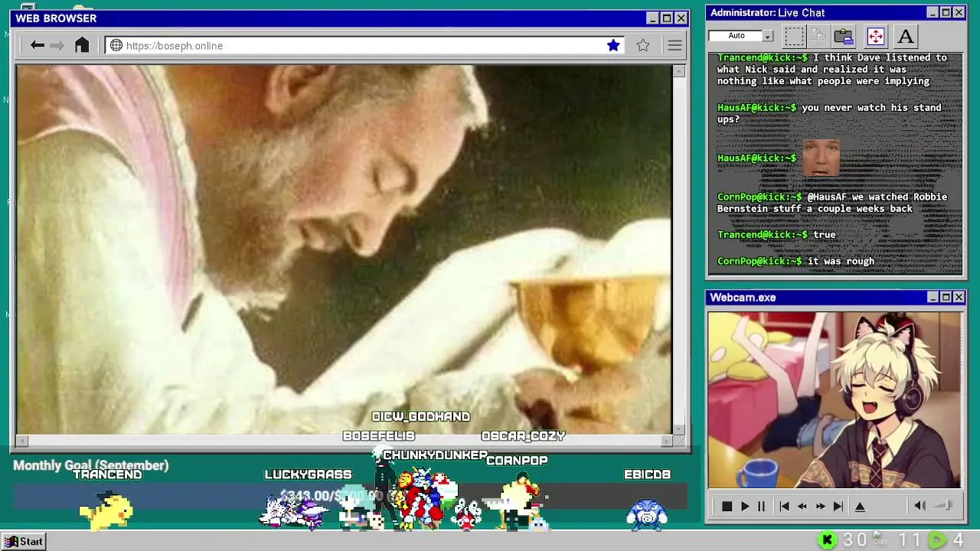This screenshot has height=551, width=980.
Task: Click the WEB BROWSER title bar text
Action: pyautogui.click(x=56, y=18)
